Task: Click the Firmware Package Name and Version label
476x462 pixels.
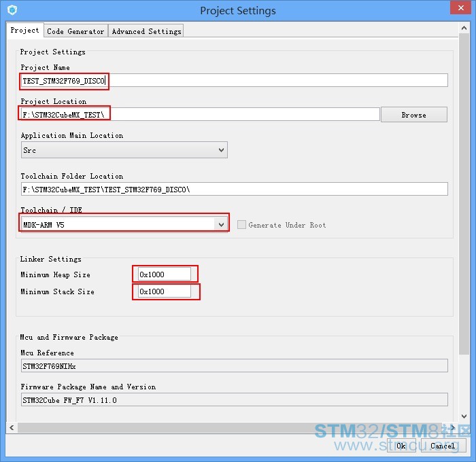Action: pyautogui.click(x=88, y=387)
